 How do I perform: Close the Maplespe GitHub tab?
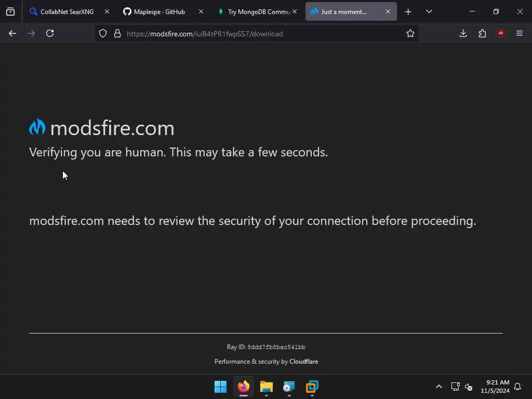[201, 11]
